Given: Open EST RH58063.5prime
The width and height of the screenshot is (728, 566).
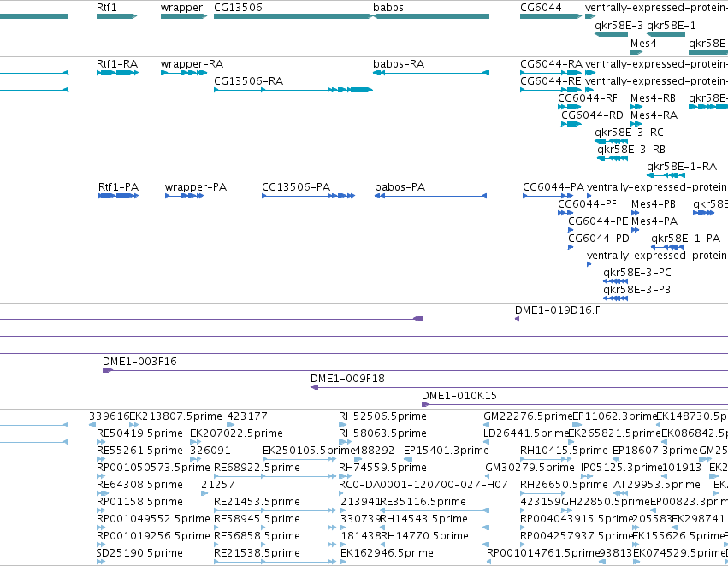Looking at the screenshot, I should (382, 433).
